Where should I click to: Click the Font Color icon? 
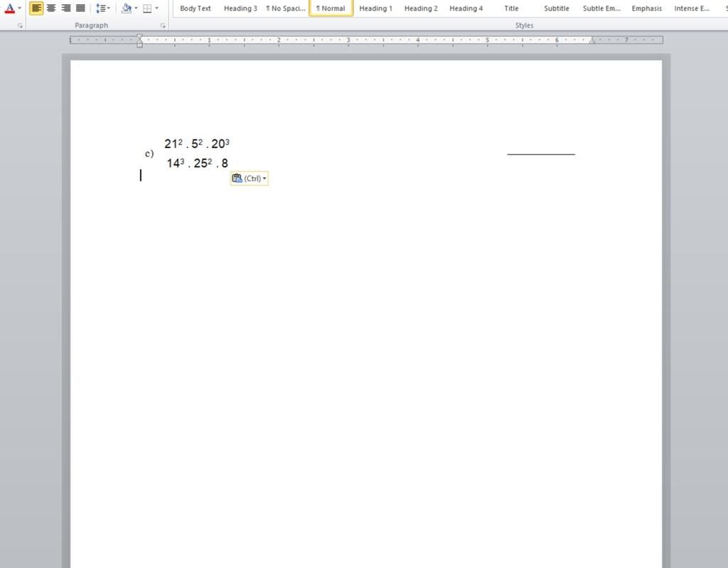click(9, 8)
